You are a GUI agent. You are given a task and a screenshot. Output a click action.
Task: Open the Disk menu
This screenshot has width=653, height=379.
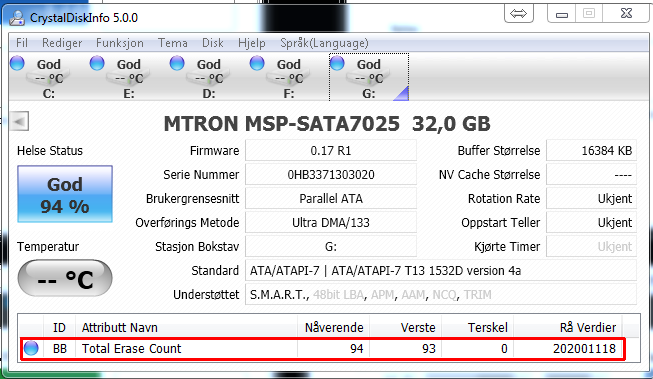212,43
